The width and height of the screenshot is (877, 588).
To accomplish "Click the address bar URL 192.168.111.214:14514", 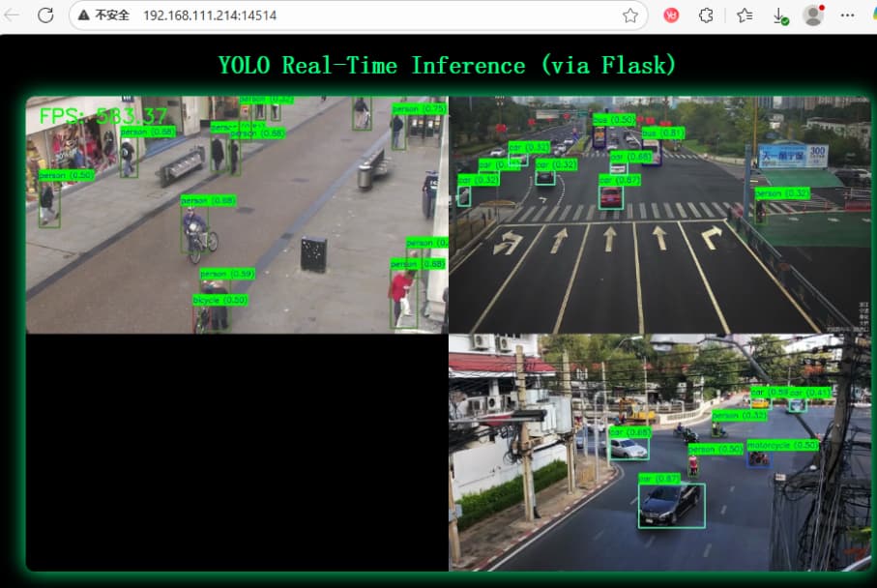I will click(209, 15).
